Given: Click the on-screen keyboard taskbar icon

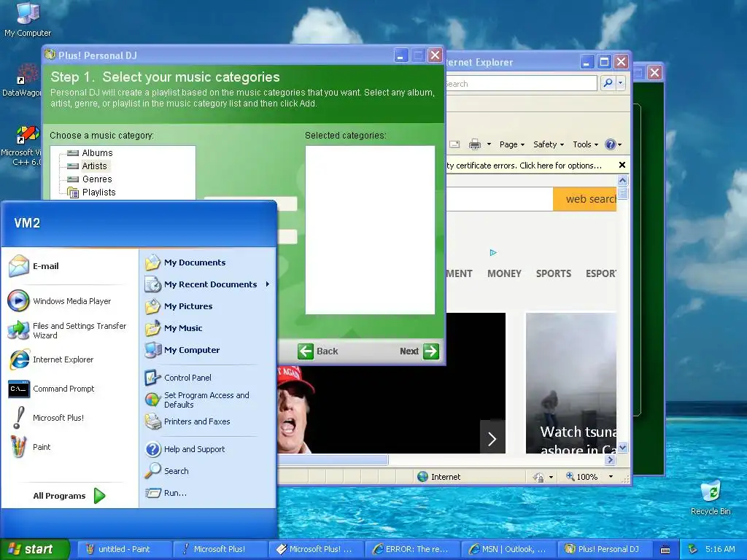Looking at the screenshot, I should pos(665,550).
